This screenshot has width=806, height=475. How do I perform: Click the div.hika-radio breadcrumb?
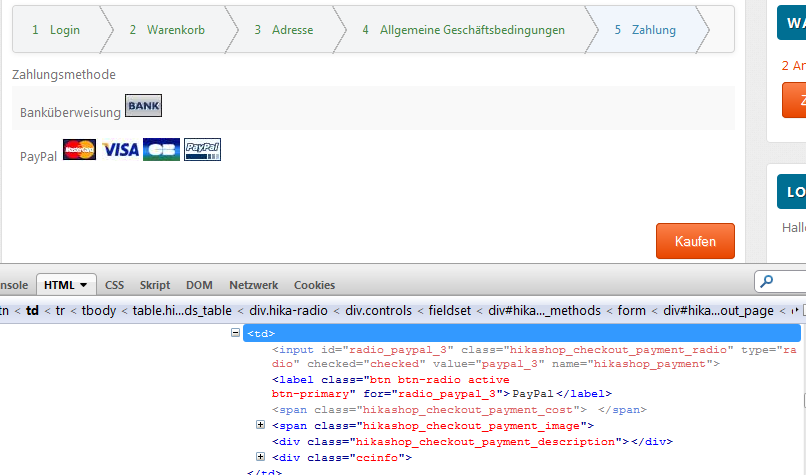288,310
